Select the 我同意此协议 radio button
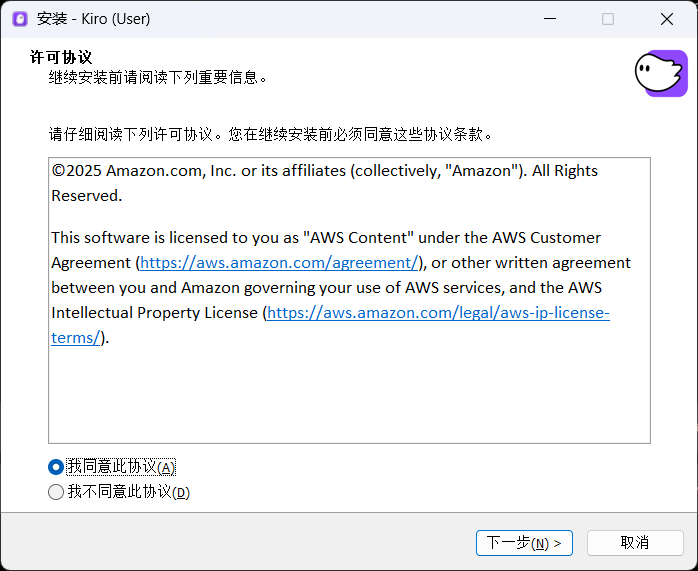 pyautogui.click(x=56, y=467)
